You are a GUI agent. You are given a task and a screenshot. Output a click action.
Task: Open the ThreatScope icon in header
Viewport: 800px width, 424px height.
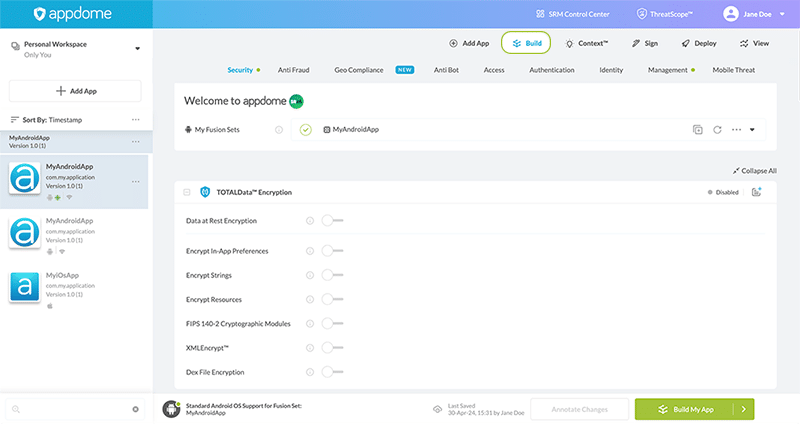point(643,15)
